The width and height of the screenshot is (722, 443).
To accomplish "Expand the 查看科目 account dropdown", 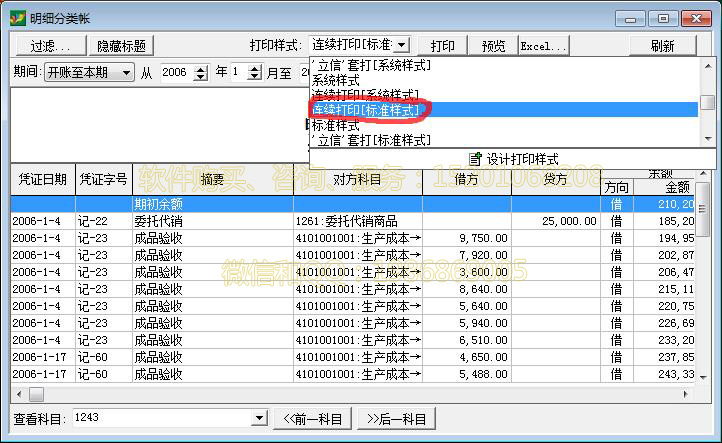I will point(260,419).
